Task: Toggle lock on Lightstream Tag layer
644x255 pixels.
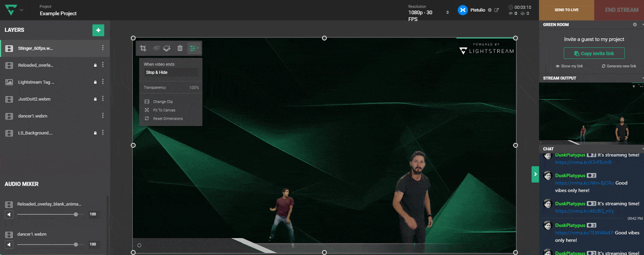Action: click(x=95, y=82)
